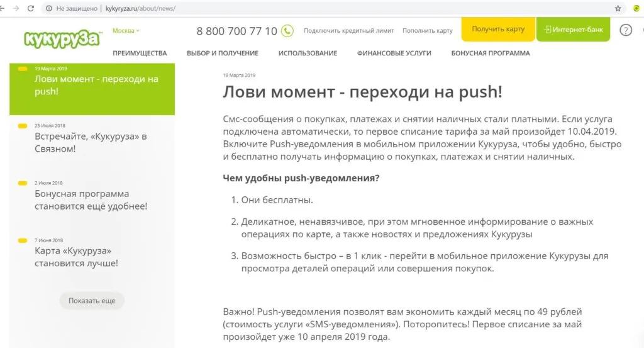644x348 pixels.
Task: Click the Пополнить карту link
Action: pyautogui.click(x=428, y=31)
